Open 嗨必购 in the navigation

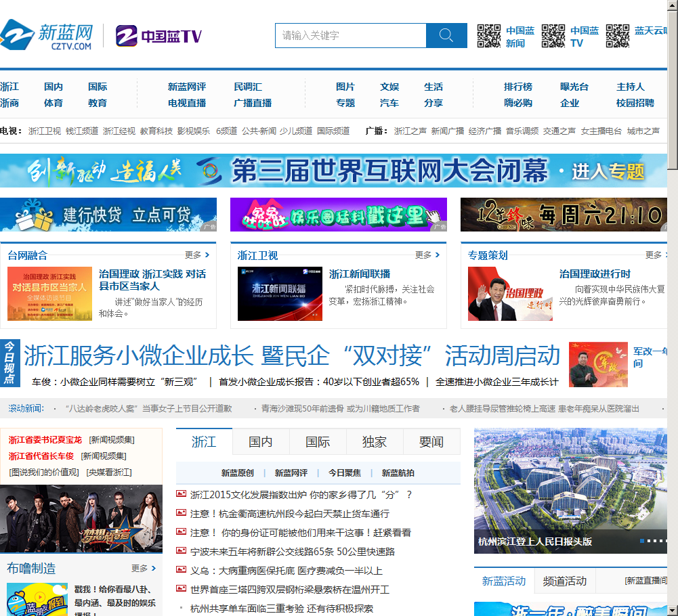[518, 104]
